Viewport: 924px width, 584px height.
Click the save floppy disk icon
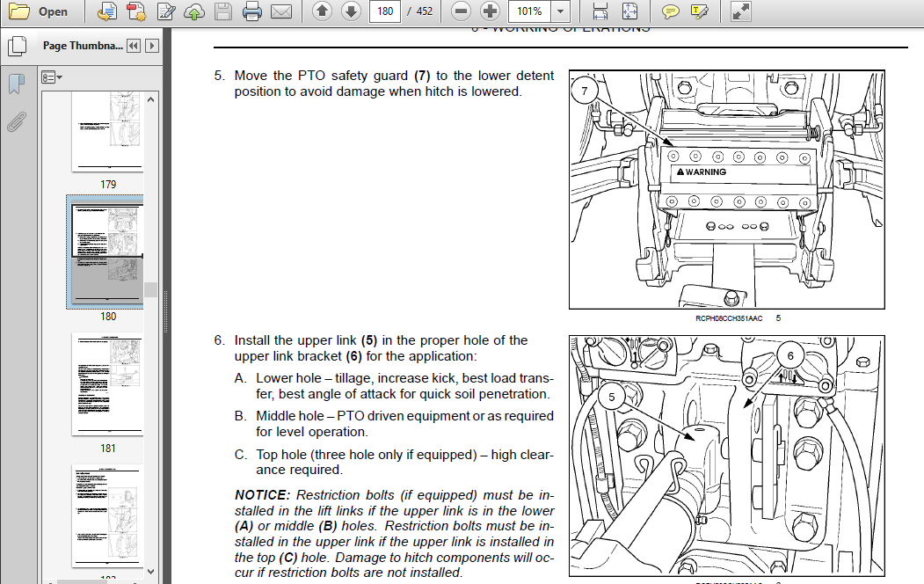coord(222,11)
